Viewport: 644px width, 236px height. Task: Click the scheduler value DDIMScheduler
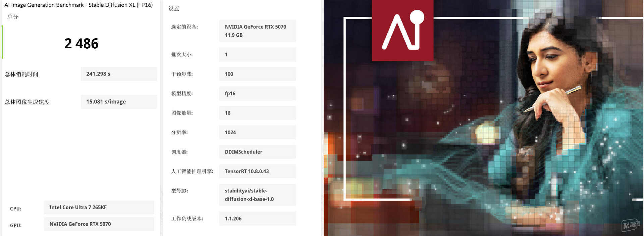tap(258, 152)
